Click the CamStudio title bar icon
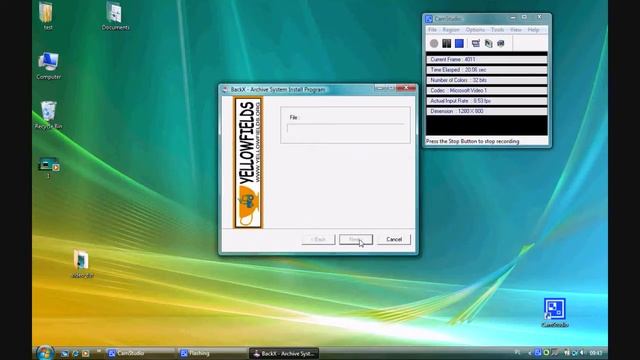Viewport: 640px width, 360px height. [429, 19]
